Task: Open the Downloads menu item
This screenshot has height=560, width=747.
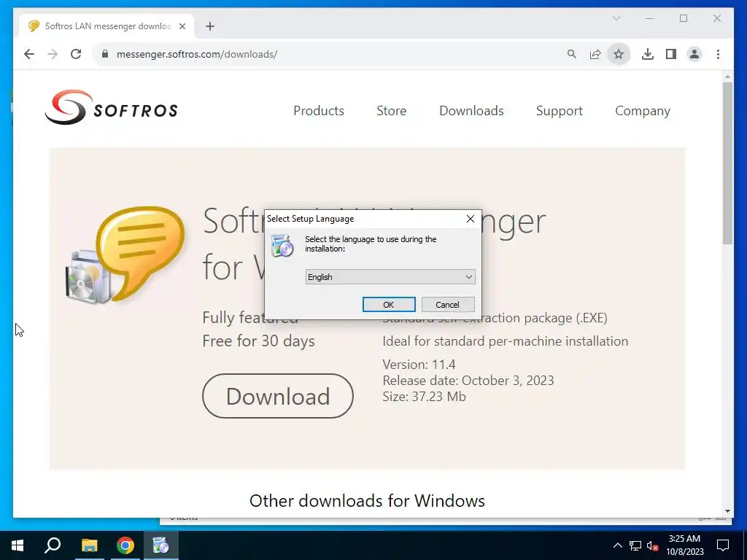Action: pyautogui.click(x=471, y=111)
